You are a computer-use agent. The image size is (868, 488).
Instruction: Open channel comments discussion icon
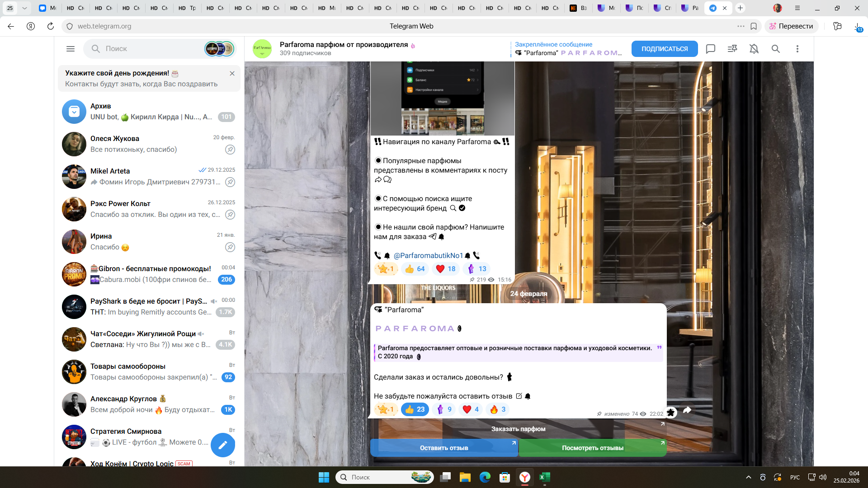[710, 49]
